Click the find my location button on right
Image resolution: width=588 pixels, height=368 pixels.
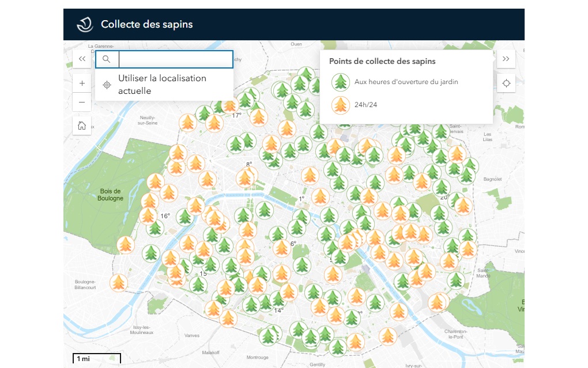point(506,83)
